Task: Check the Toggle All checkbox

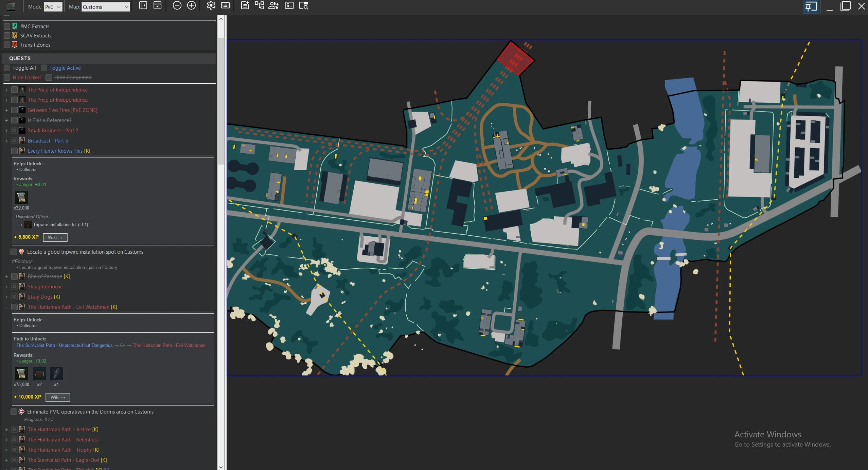Action: click(x=7, y=68)
